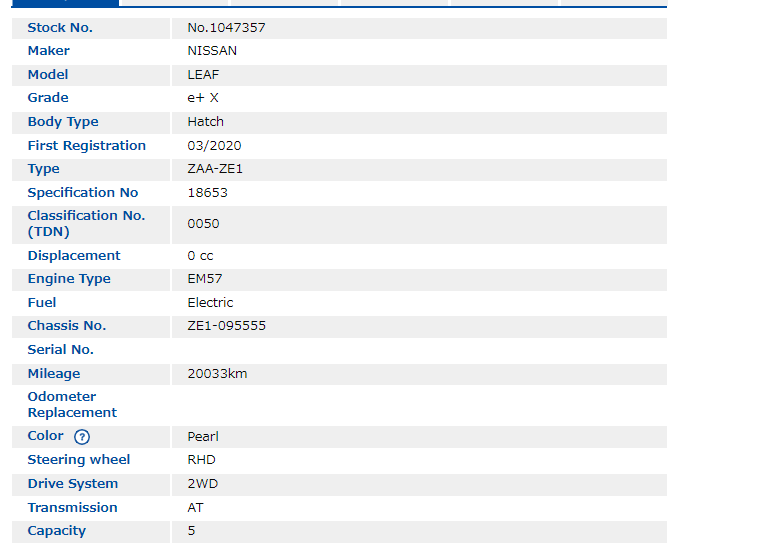Image resolution: width=773 pixels, height=554 pixels.
Task: Click the 0 cc displacement value
Action: tap(200, 256)
